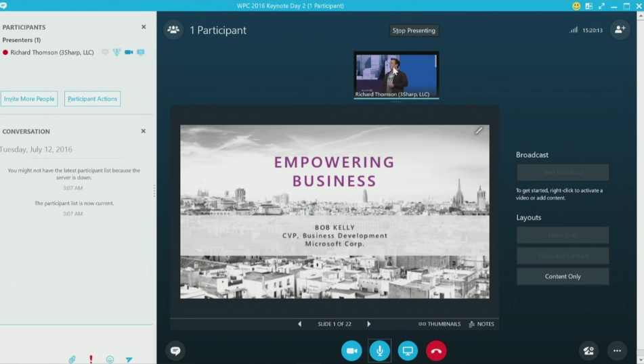
Task: Click the Stop Presenting button
Action: pos(414,30)
